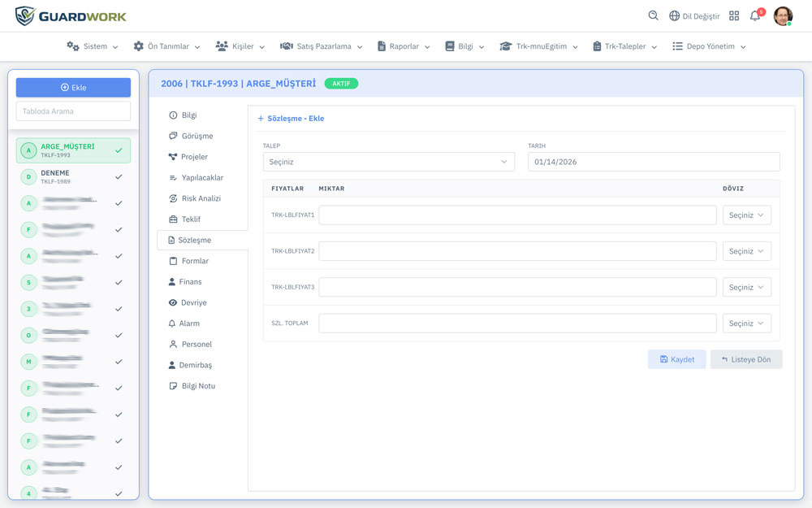The image size is (812, 508).
Task: Toggle checkmark on ARGE_MÜŞTERİ row
Action: point(119,150)
